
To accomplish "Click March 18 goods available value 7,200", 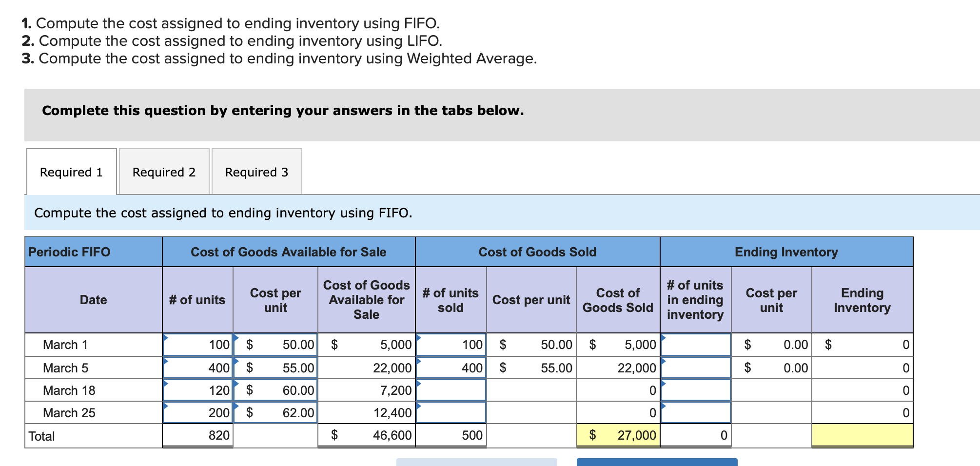I will coord(367,390).
